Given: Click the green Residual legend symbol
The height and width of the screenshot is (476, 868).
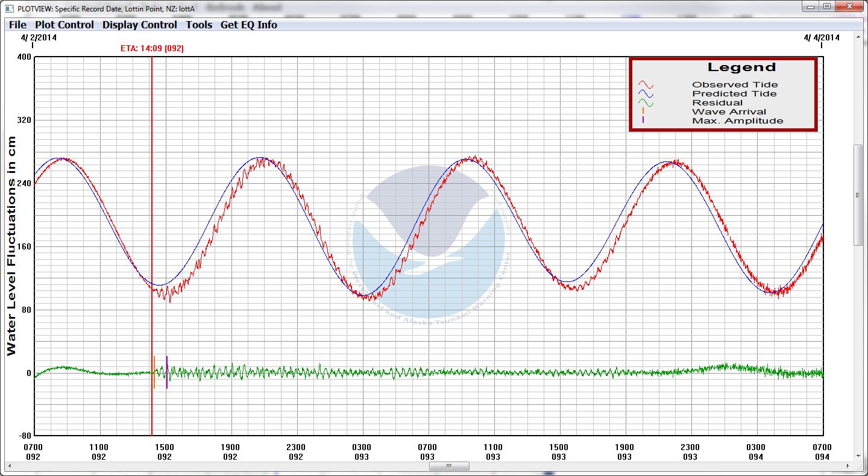Looking at the screenshot, I should 646,103.
